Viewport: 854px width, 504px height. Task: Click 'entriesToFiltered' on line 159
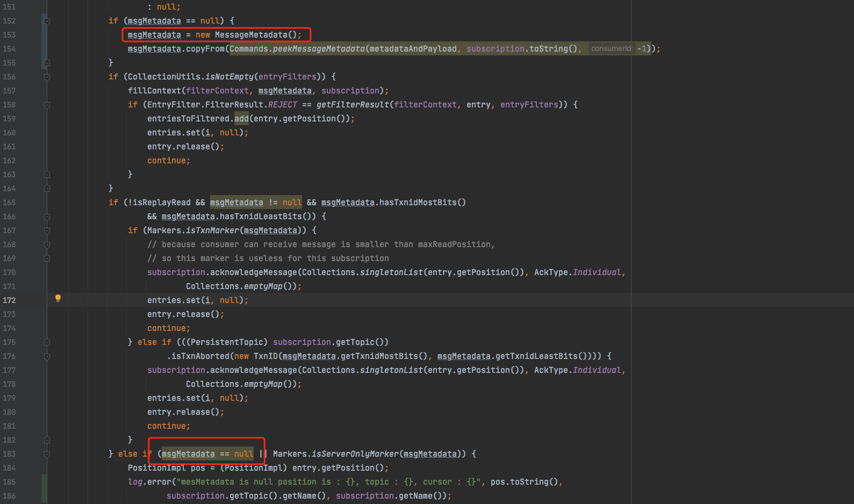click(188, 119)
